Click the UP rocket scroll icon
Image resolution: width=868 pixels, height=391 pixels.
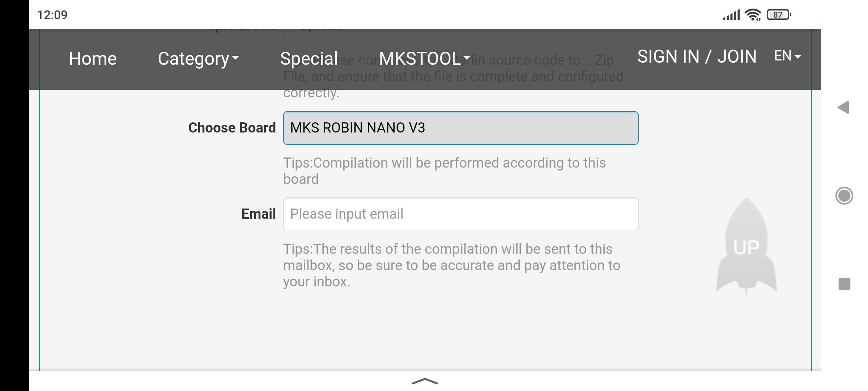(x=747, y=244)
